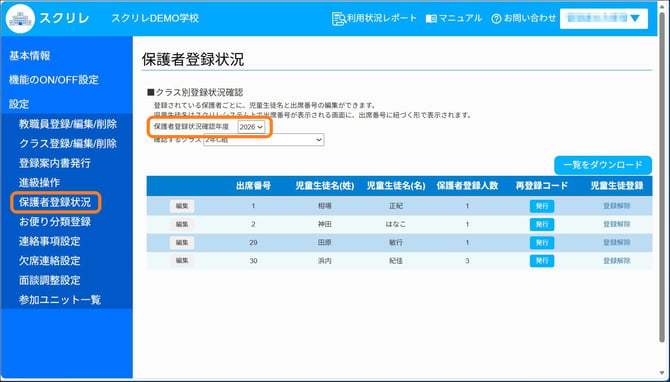Open クラス登録/編集/削除 menu item
The image size is (670, 382).
point(68,144)
